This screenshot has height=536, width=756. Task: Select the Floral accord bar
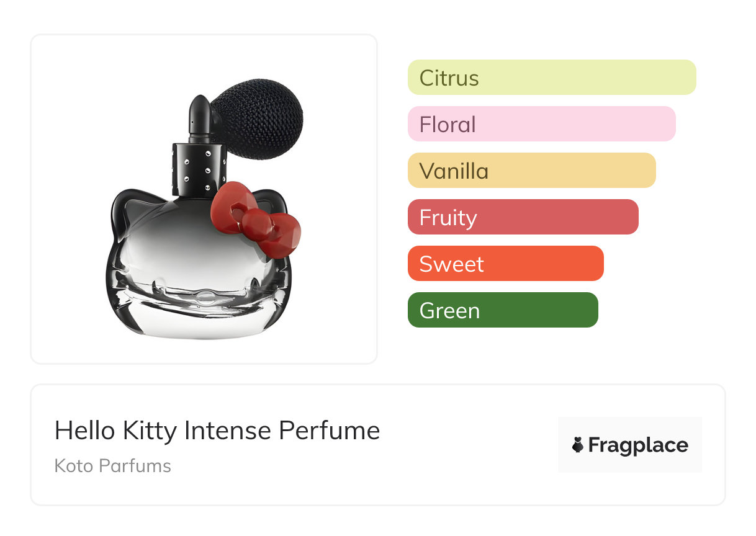click(541, 124)
